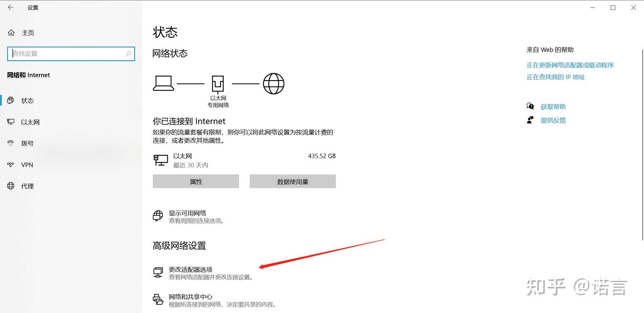The height and width of the screenshot is (313, 644).
Task: Click the magnifier icon in search box
Action: click(x=128, y=54)
